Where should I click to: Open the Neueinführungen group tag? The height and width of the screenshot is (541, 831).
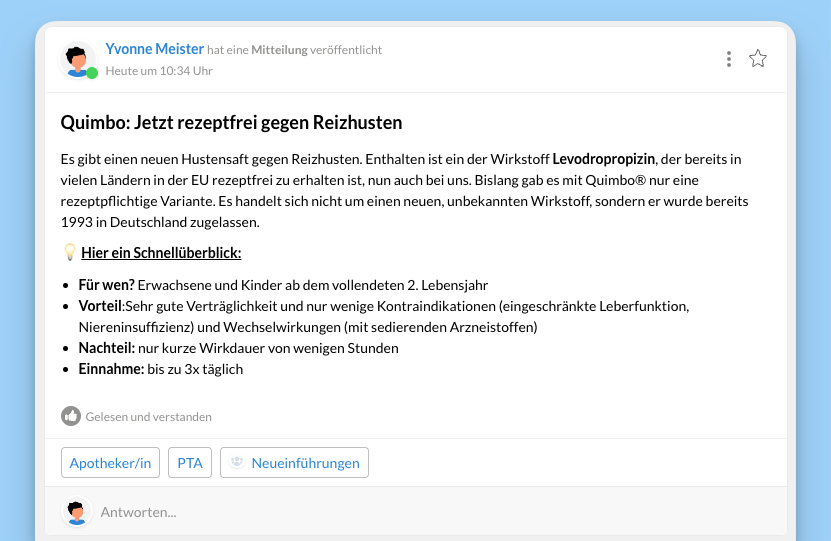[x=304, y=463]
